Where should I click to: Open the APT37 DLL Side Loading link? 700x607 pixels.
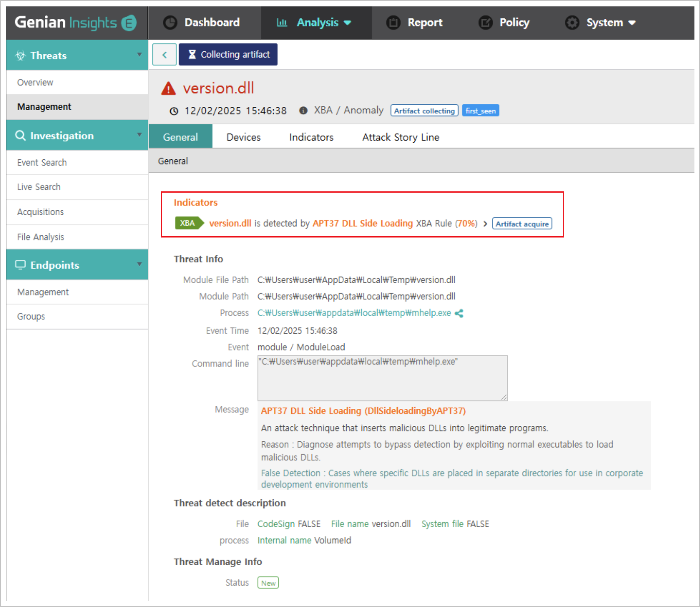(362, 223)
